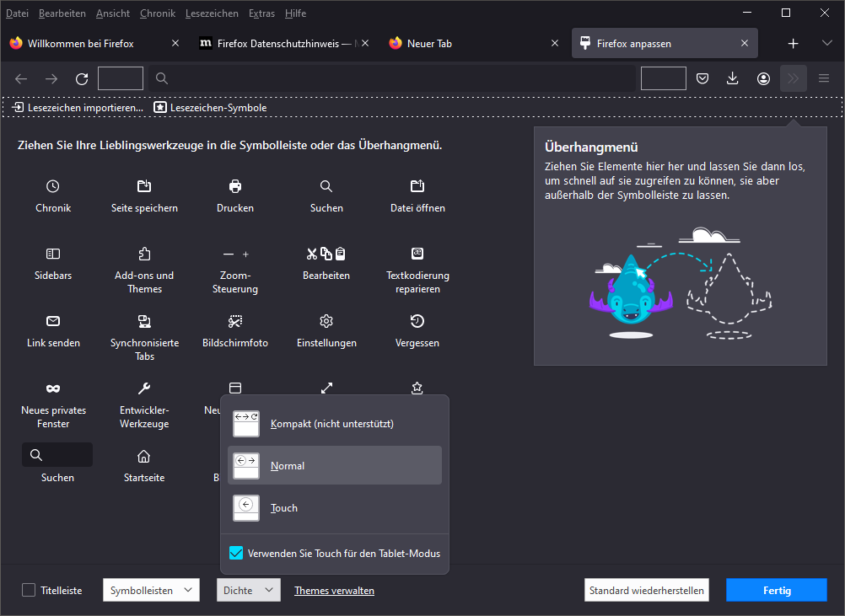Uncheck Touch für den Tablet-Modus checkbox
The image size is (845, 616).
(237, 554)
